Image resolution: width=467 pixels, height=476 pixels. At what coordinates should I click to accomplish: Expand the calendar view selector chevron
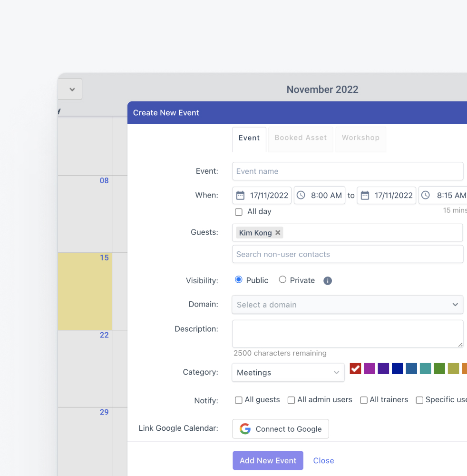[71, 89]
